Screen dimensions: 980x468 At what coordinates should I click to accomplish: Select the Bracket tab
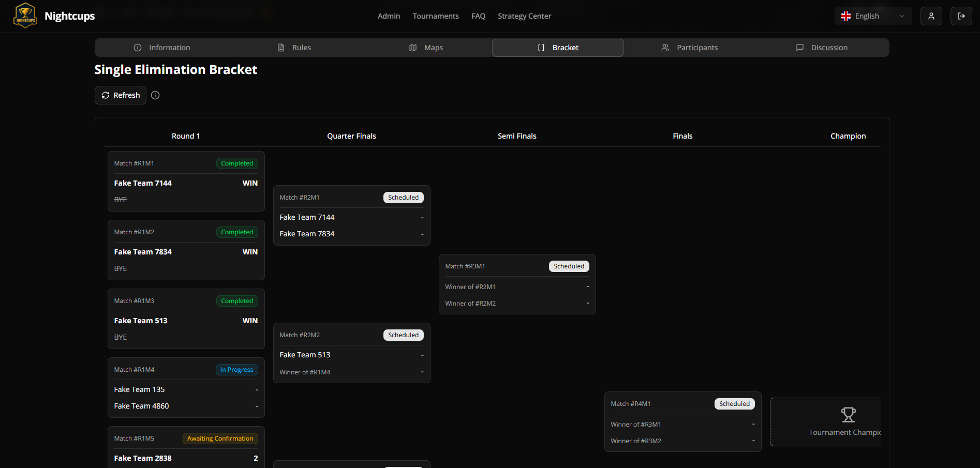point(558,48)
